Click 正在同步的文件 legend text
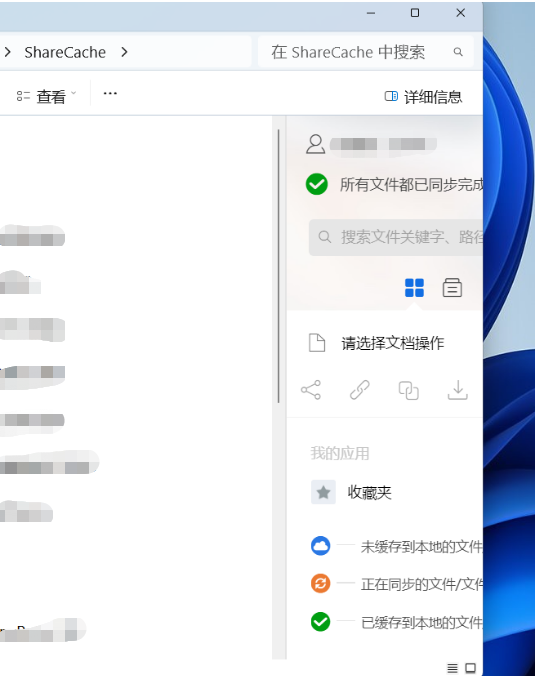This screenshot has width=541, height=676. tap(422, 585)
